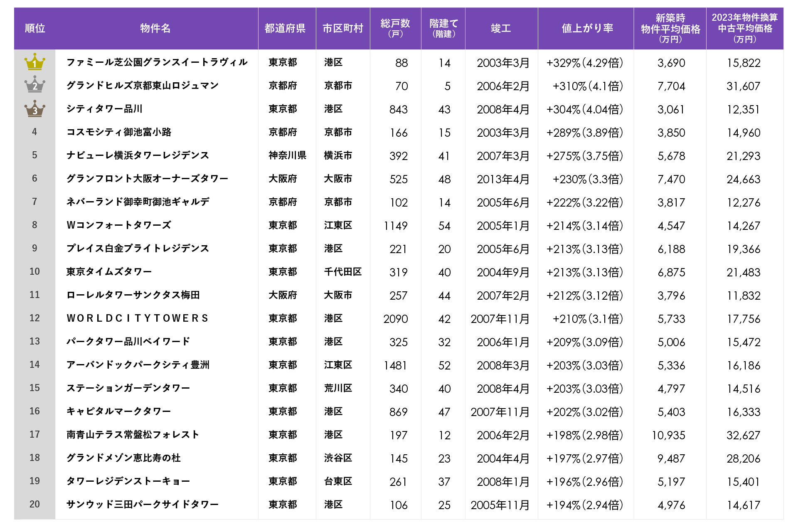The width and height of the screenshot is (798, 532).
Task: Click the +194%(2.94倍) appreciation rate
Action: 585,505
